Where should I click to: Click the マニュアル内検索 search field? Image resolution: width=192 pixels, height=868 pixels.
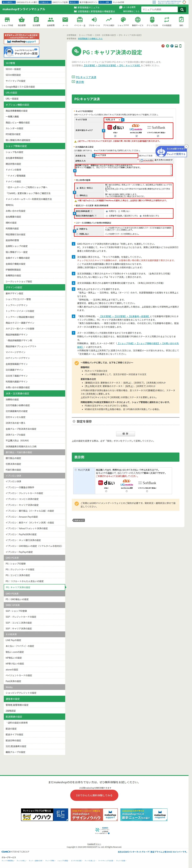(x=159, y=9)
